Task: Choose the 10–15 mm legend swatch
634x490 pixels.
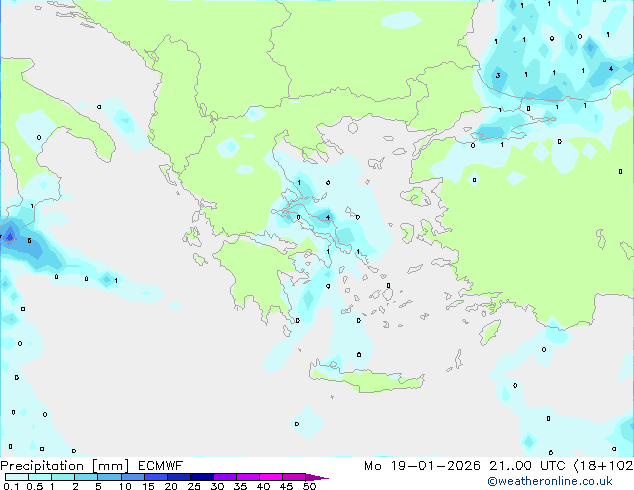Action: pos(132,477)
